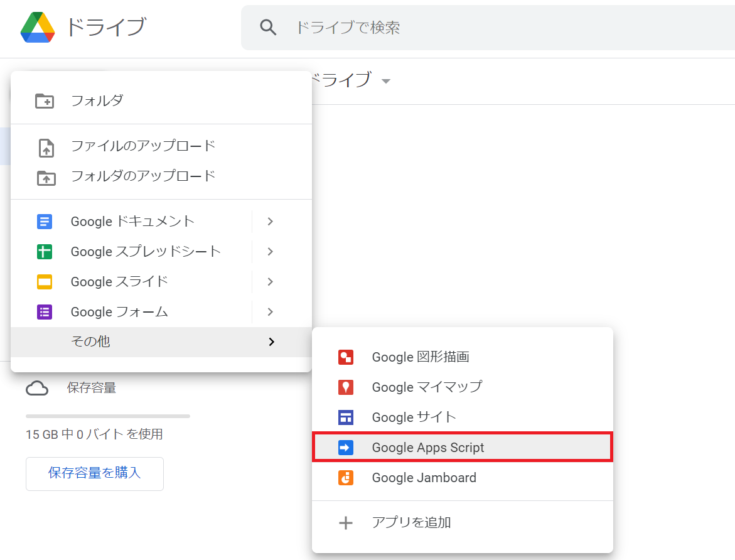Image resolution: width=735 pixels, height=560 pixels.
Task: Click the storage usage progress bar
Action: coord(108,416)
